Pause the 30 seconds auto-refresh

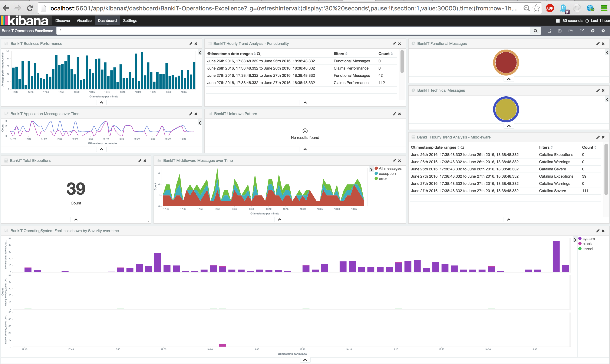pyautogui.click(x=558, y=21)
